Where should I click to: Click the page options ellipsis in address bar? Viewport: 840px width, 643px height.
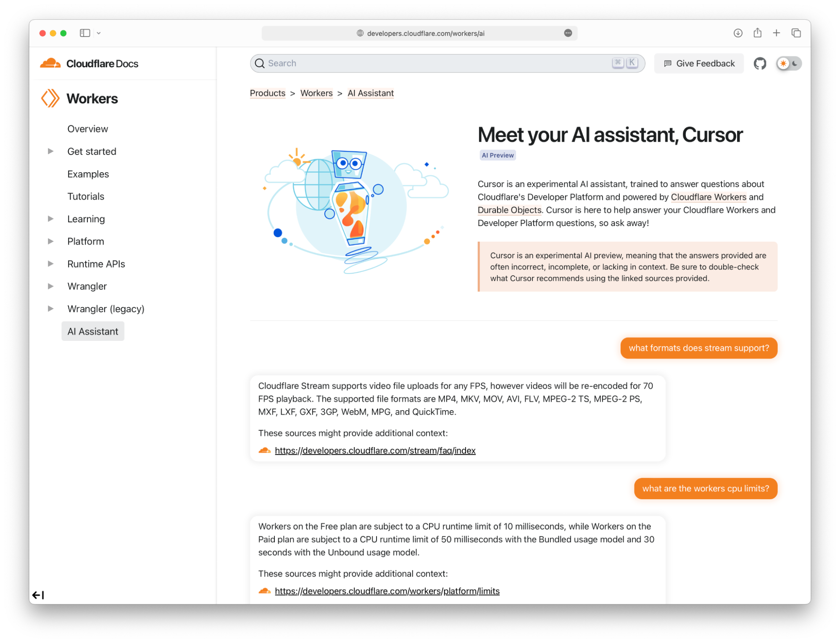568,33
